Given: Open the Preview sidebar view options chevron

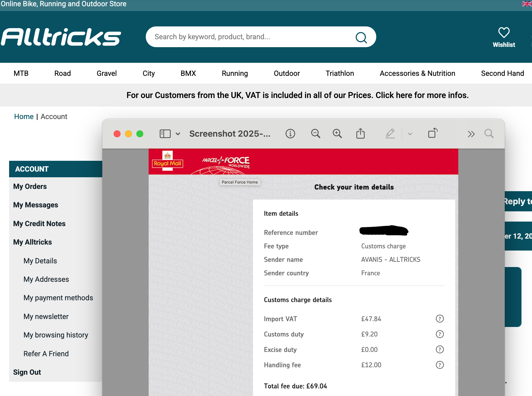Looking at the screenshot, I should [178, 134].
